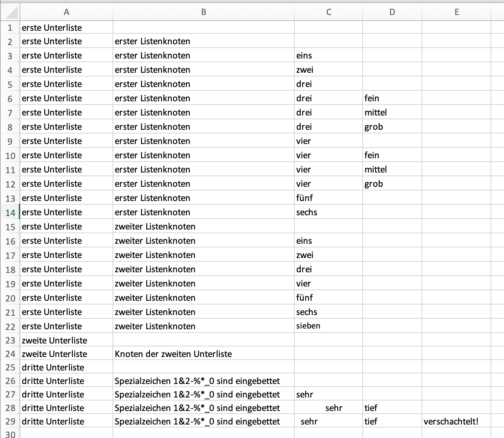504x438 pixels.
Task: Click cell C13 containing 'fünf'
Action: point(328,198)
